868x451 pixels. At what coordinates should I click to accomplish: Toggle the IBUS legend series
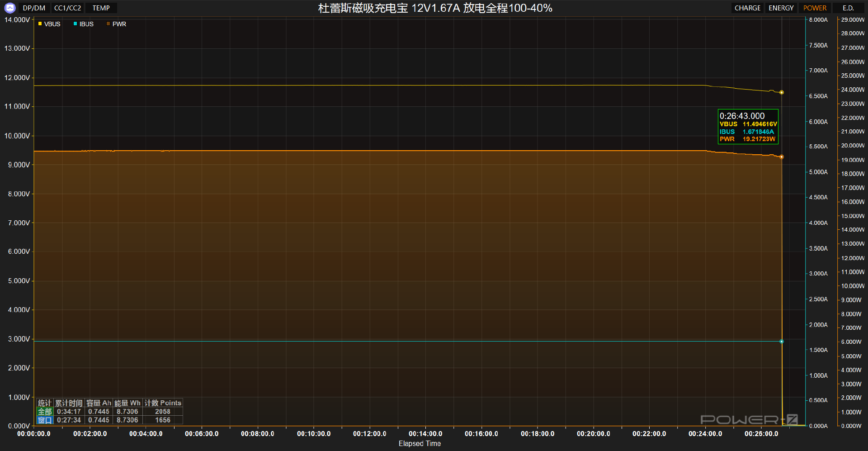point(84,24)
